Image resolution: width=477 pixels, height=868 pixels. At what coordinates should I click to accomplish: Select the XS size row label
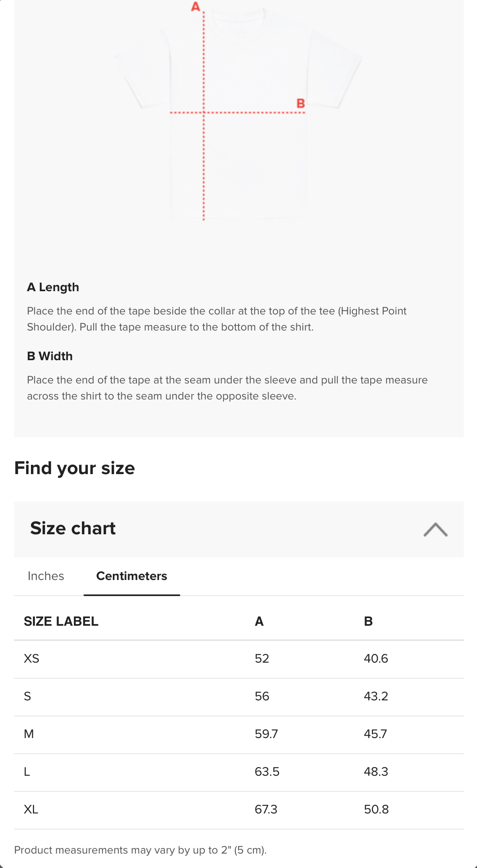tap(32, 659)
